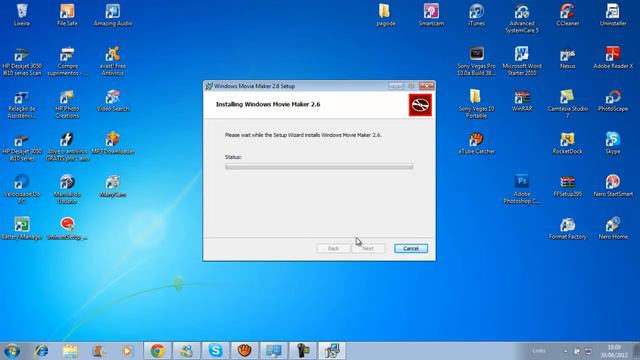Screen dimensions: 640x360
Task: Launch Battery Manager desktop icon
Action: [x=22, y=229]
